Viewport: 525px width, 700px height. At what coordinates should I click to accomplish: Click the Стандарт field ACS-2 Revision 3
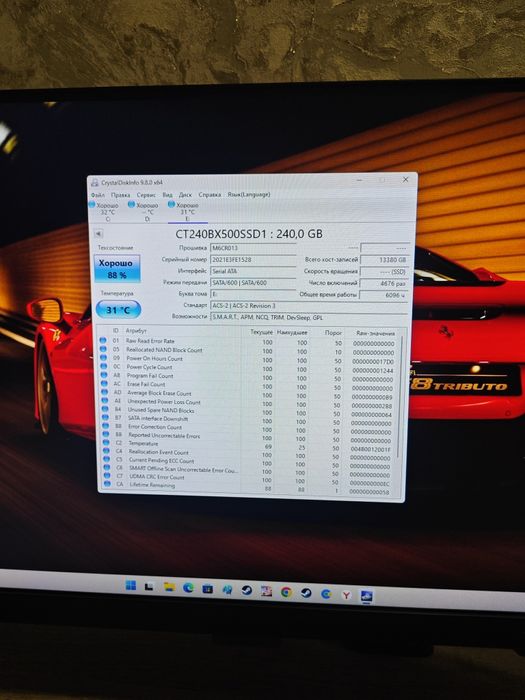[x=308, y=306]
